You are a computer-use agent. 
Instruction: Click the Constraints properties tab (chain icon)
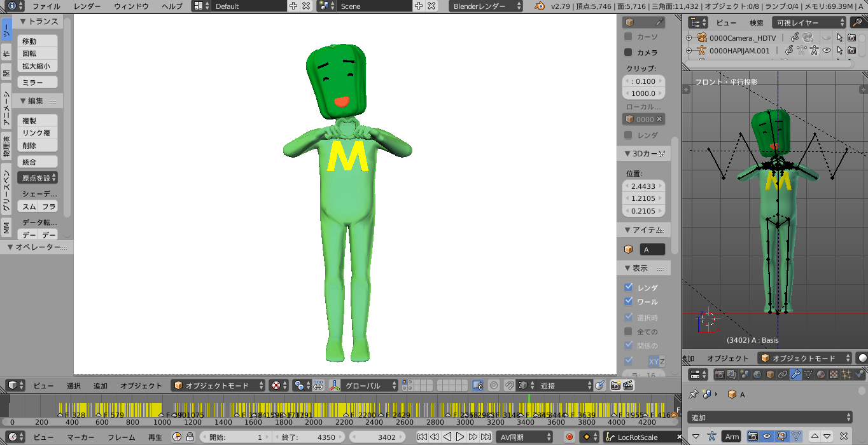point(783,374)
